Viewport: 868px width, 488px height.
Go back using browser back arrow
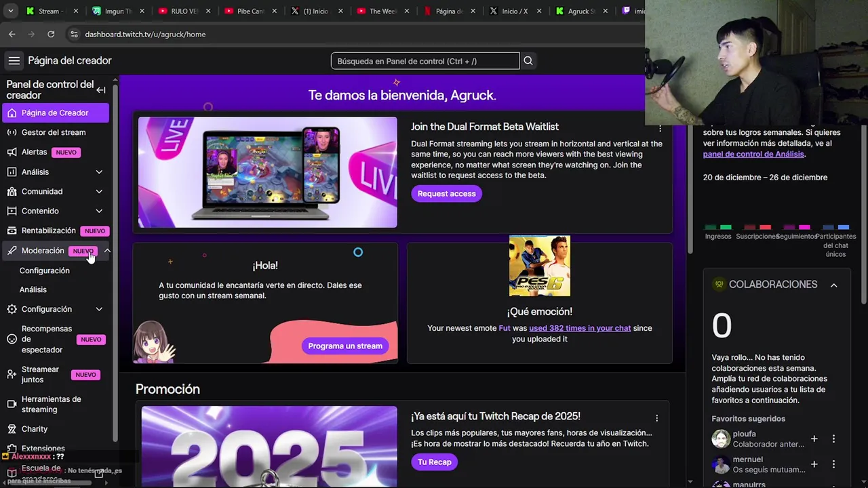(12, 34)
